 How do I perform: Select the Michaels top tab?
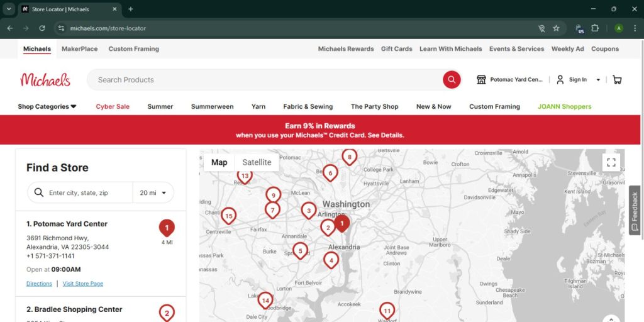point(37,49)
